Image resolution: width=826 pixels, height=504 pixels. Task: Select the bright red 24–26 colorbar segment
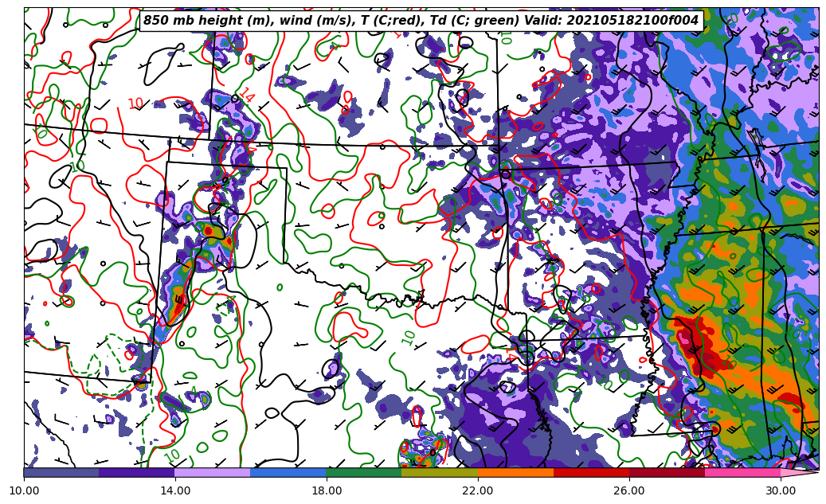(591, 472)
